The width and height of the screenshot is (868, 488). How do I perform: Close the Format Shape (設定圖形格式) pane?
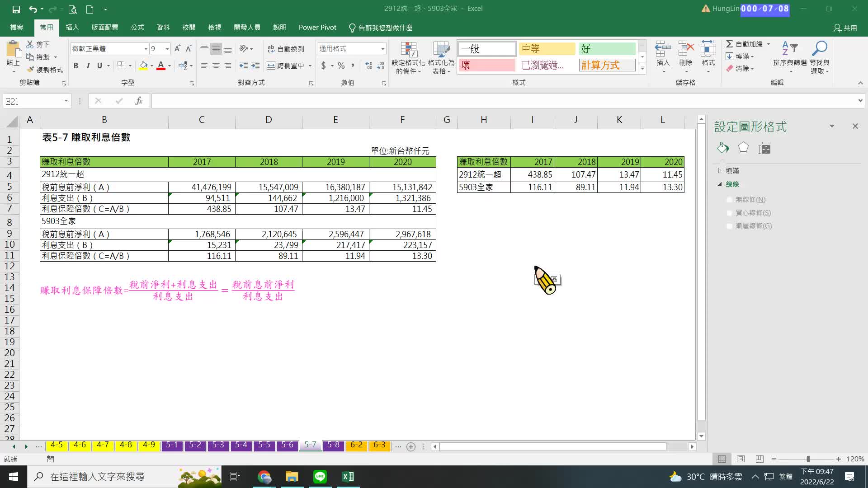point(855,126)
